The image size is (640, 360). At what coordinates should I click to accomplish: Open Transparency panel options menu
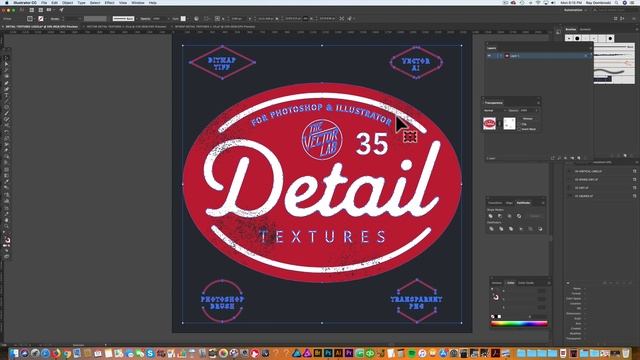pos(538,103)
